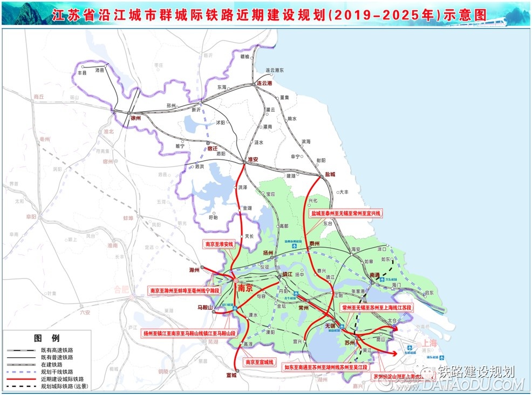Click the Xingdong airport icon near Nantong
532x395 pixels.
pyautogui.click(x=383, y=280)
